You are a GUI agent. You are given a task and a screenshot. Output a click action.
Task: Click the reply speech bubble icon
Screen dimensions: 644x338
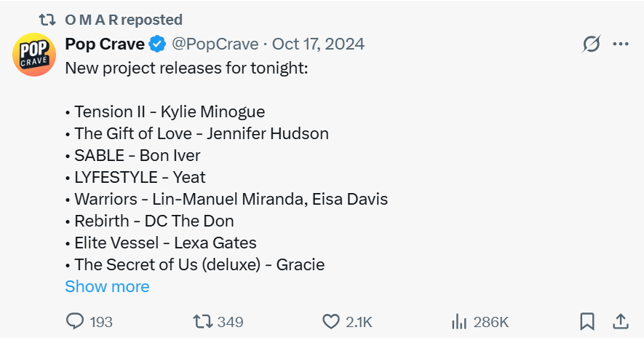click(75, 321)
